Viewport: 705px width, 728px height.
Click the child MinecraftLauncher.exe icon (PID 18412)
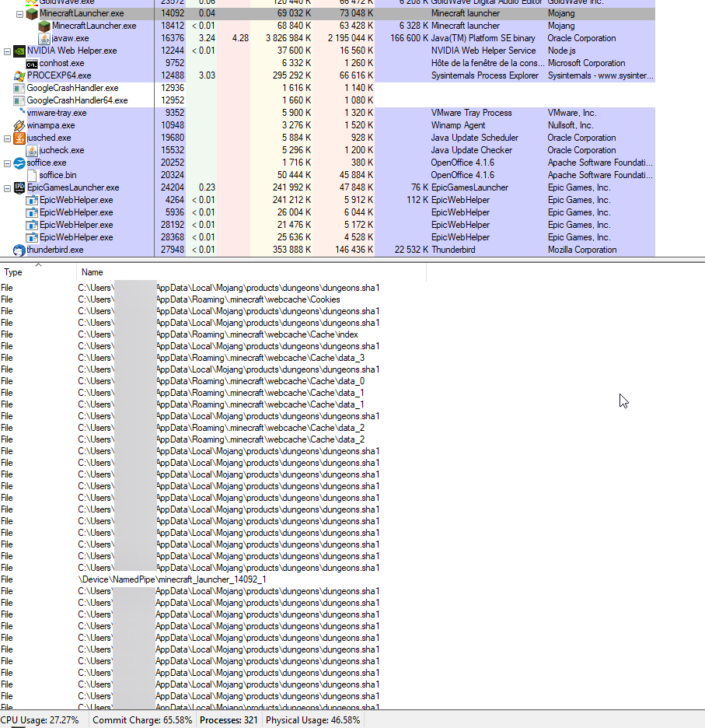pos(44,26)
